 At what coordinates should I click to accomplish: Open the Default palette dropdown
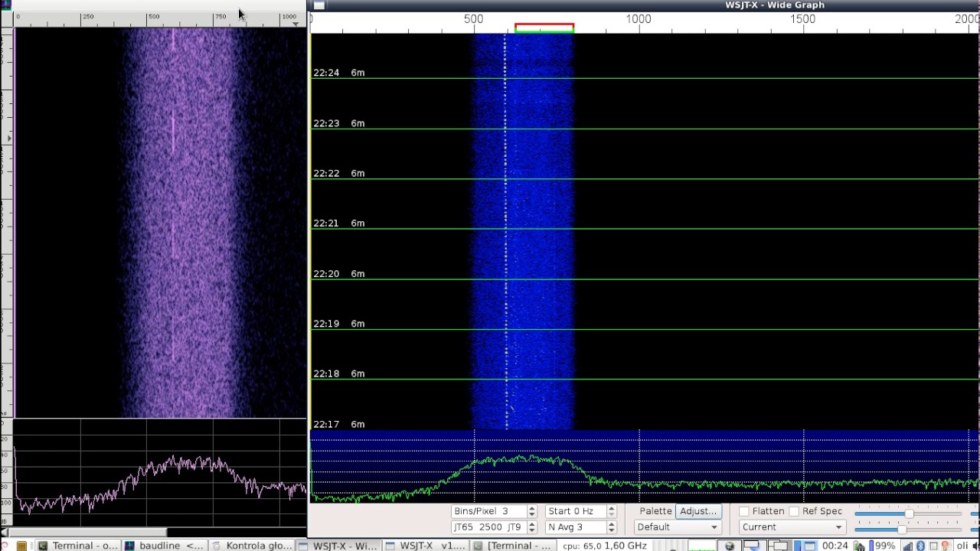[678, 527]
